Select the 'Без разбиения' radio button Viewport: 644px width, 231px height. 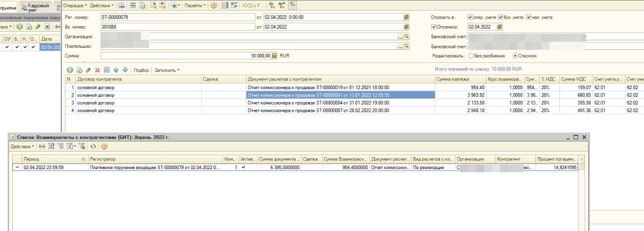[471, 56]
